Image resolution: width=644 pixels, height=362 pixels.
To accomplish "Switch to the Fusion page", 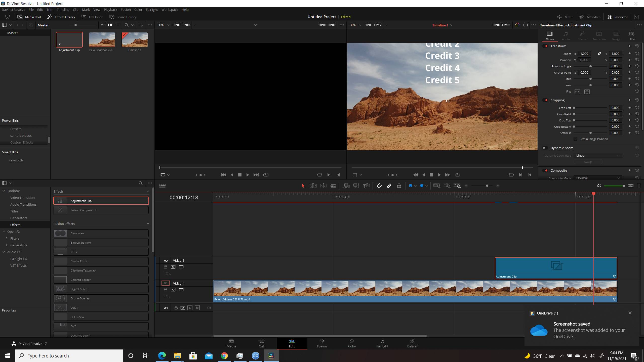I will tap(322, 343).
